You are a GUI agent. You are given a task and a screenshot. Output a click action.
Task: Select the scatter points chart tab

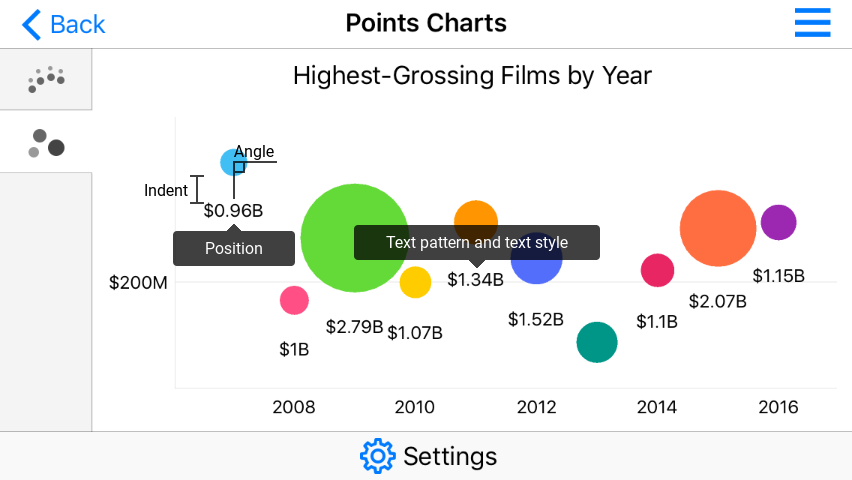click(46, 78)
